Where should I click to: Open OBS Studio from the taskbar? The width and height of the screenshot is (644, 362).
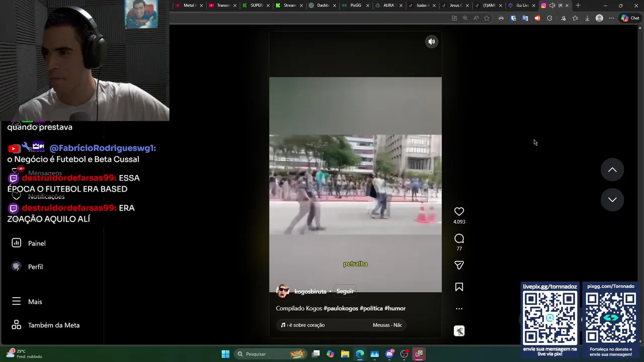[x=404, y=354]
